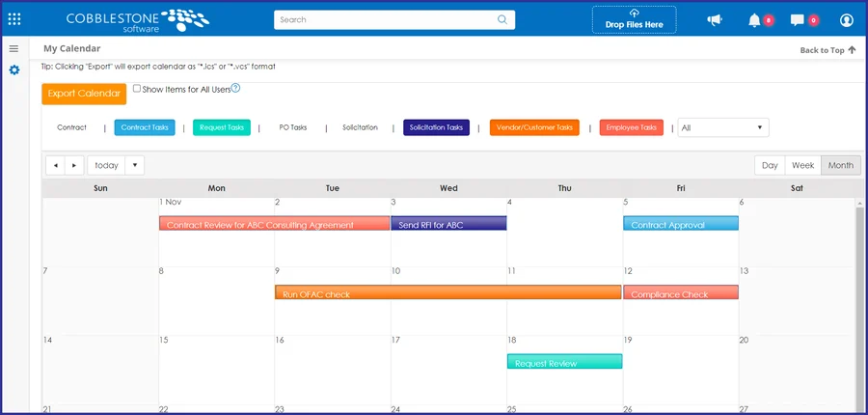Open the settings gear in sidebar
This screenshot has width=868, height=415.
[x=14, y=70]
